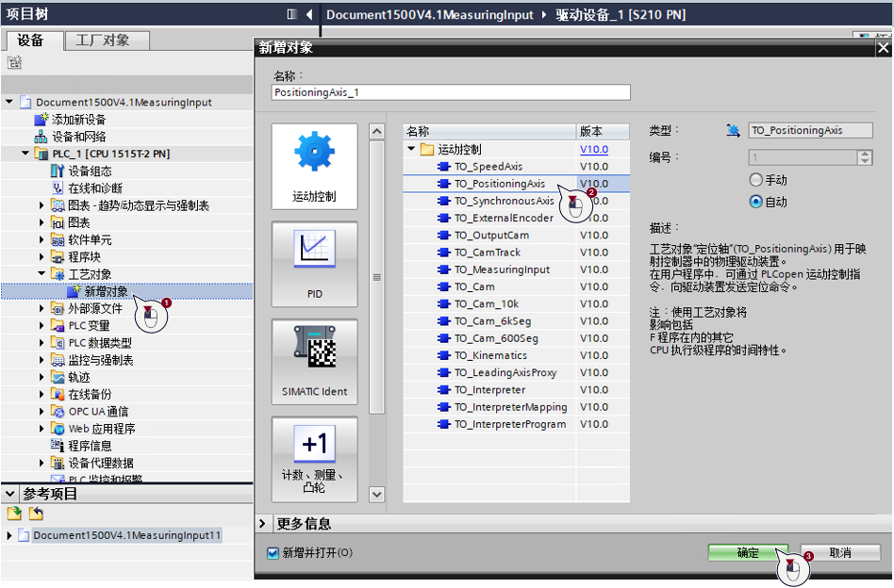This screenshot has height=588, width=894.
Task: Collapse project tree with left arrow
Action: pos(309,14)
